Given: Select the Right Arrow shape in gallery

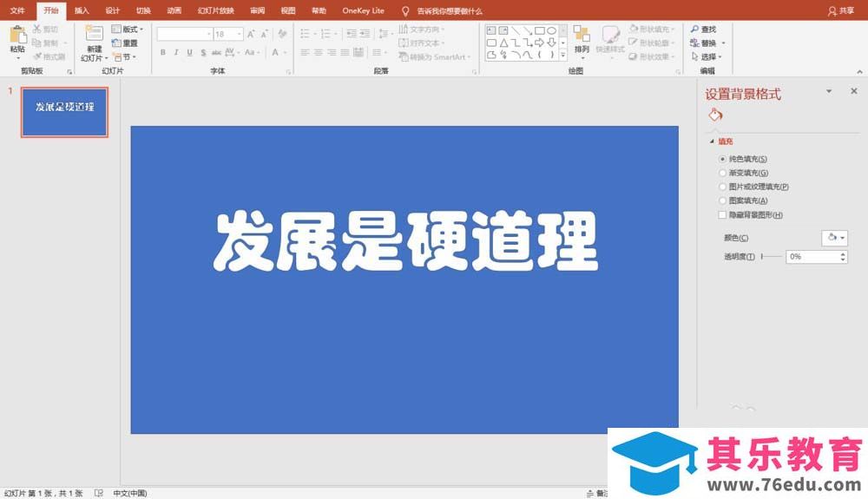Looking at the screenshot, I should point(540,43).
